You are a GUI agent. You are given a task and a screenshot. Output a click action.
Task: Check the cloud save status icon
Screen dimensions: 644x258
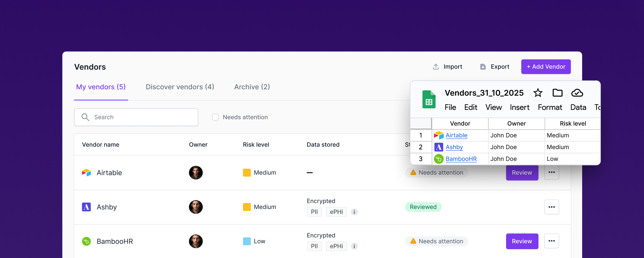[577, 93]
